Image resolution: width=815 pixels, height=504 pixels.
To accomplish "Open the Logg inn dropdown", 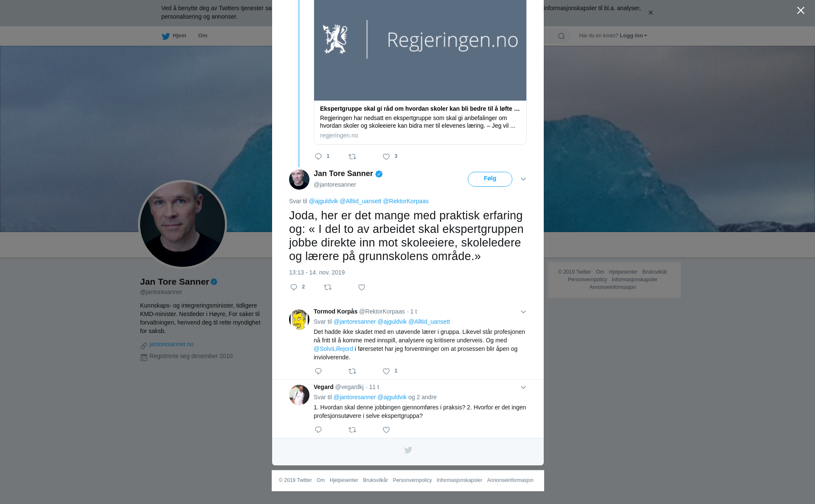I will [633, 36].
